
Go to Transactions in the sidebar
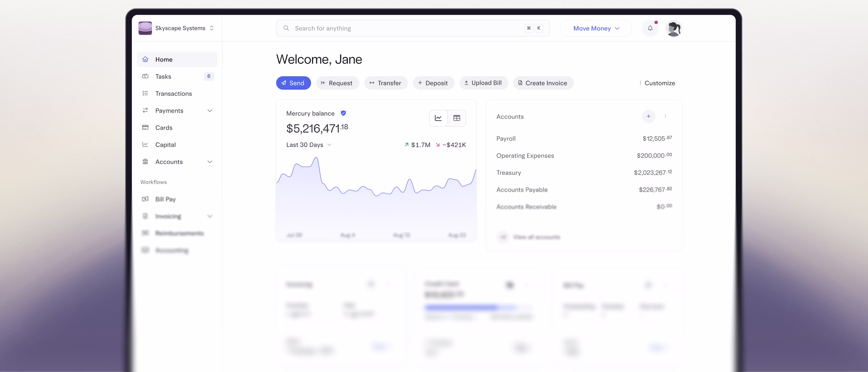pos(174,93)
